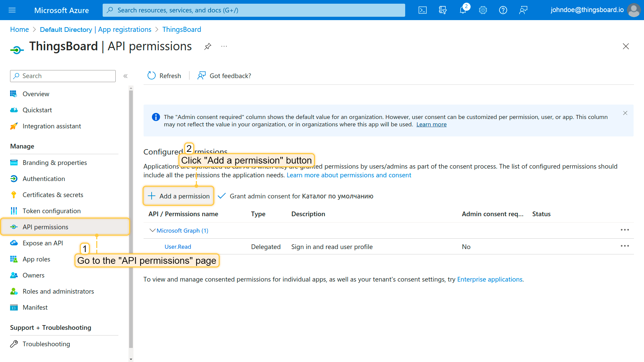Collapse the Microsoft Graph permissions group

(152, 230)
